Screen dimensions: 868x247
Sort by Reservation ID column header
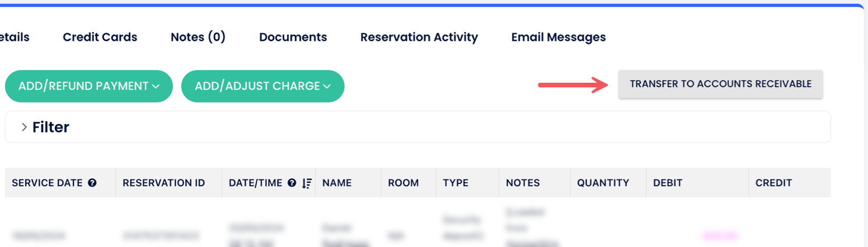point(164,183)
